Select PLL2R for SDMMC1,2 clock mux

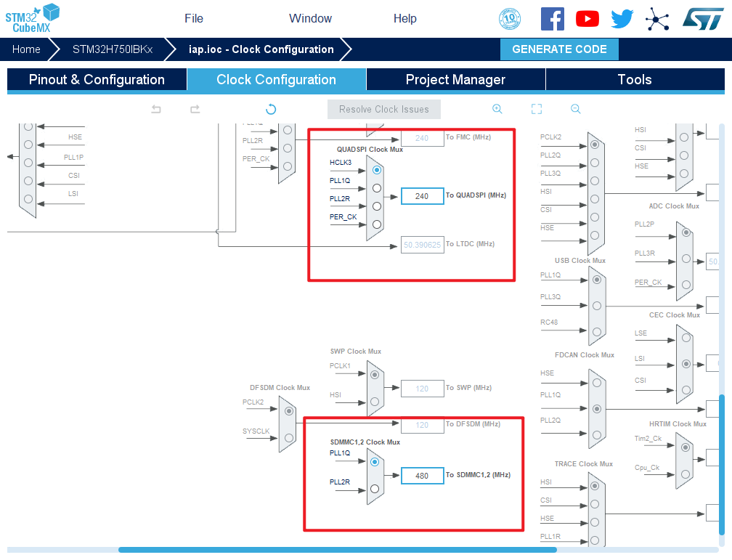click(375, 489)
